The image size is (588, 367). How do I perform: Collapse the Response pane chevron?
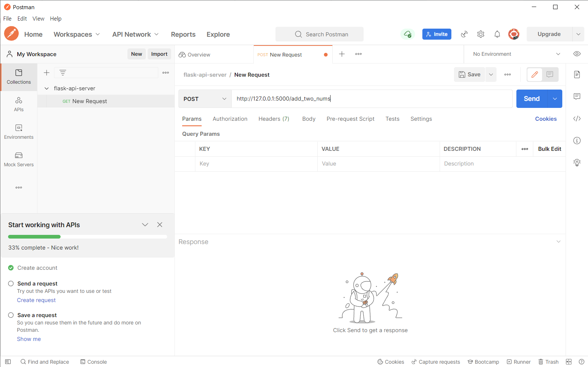(559, 241)
